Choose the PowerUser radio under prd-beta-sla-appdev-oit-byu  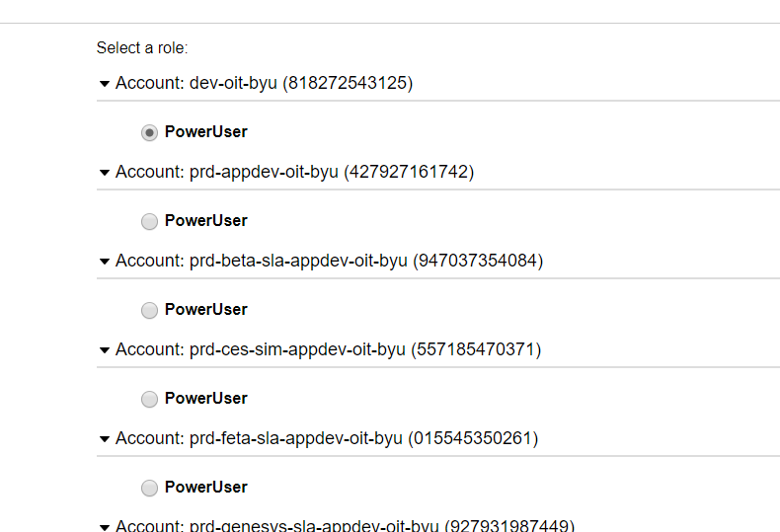[149, 310]
